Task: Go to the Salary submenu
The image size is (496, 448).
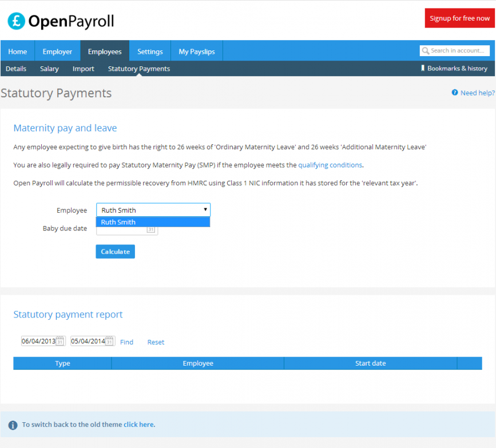Action: 49,69
